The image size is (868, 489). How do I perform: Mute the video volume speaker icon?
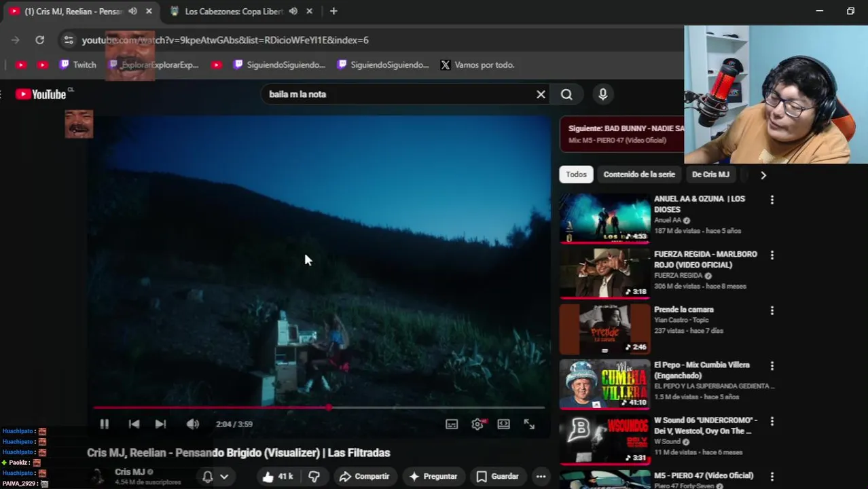[193, 424]
